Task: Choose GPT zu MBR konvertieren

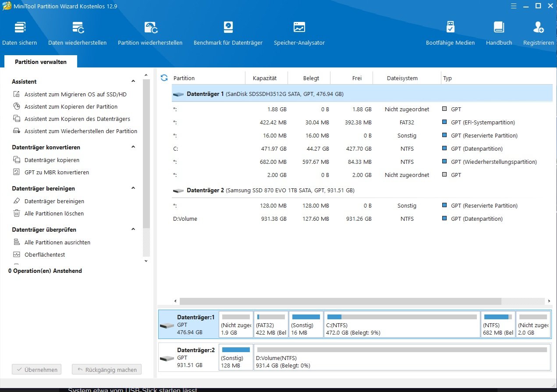Action: coord(57,172)
